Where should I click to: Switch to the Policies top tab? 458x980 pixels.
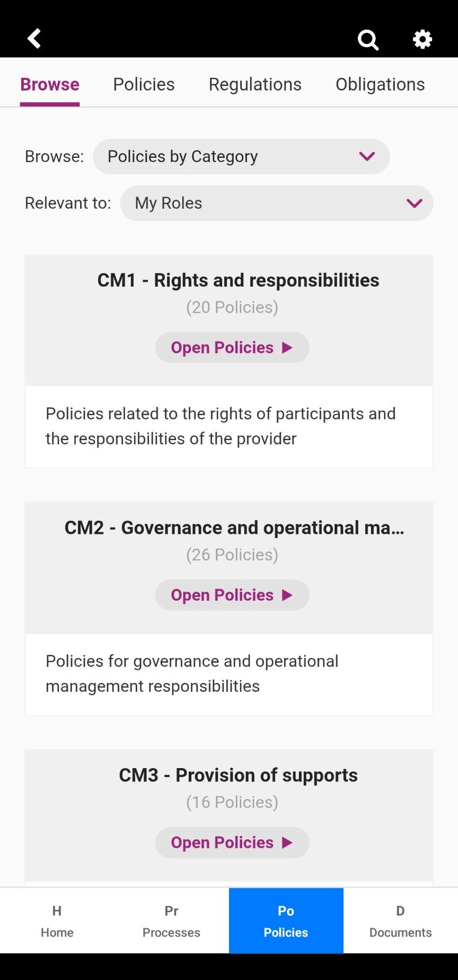coord(144,84)
